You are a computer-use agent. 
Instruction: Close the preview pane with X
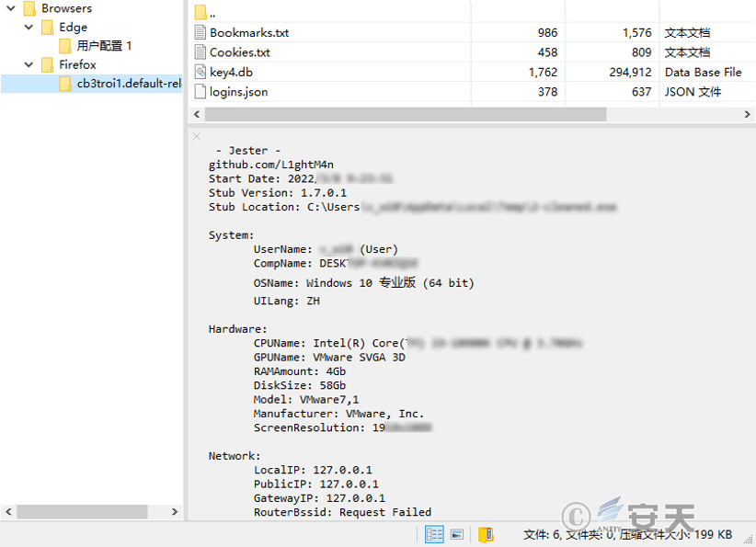point(196,137)
